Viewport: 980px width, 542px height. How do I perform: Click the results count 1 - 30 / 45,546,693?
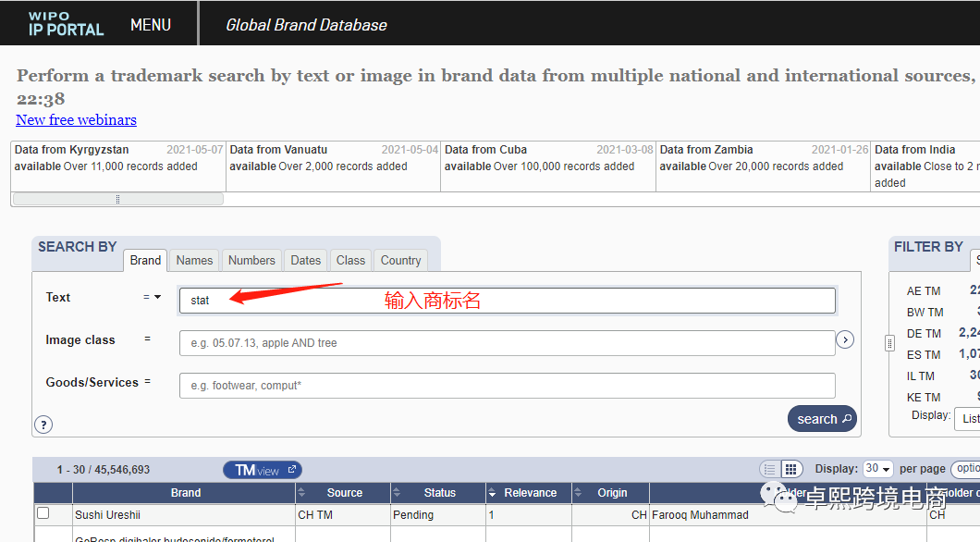(104, 470)
